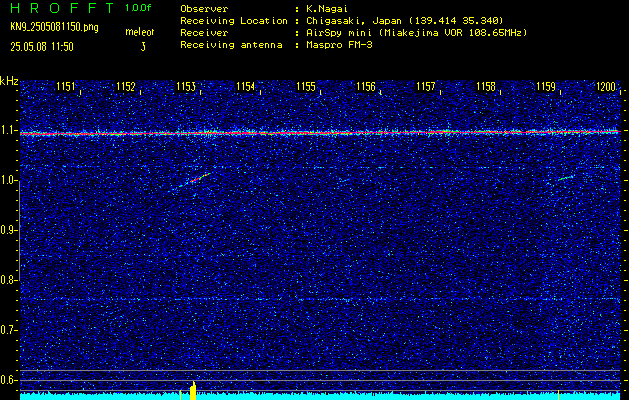629x400 pixels.
Task: Click the 1.0 frequency axis label
Action: pyautogui.click(x=7, y=180)
